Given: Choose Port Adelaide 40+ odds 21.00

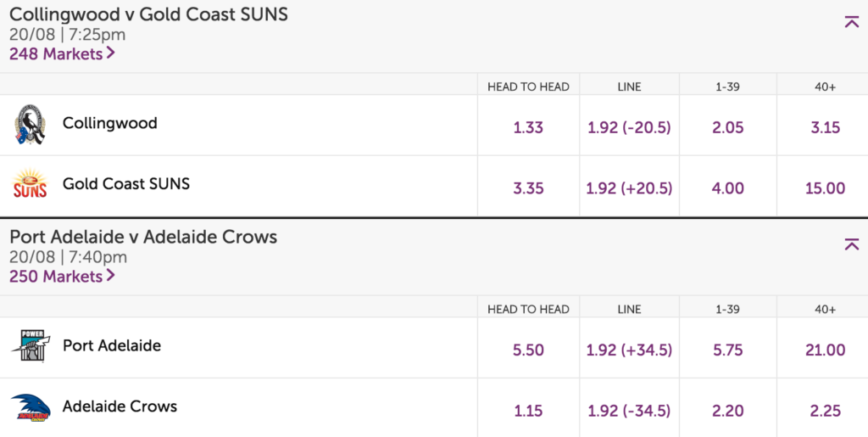Looking at the screenshot, I should coord(825,350).
